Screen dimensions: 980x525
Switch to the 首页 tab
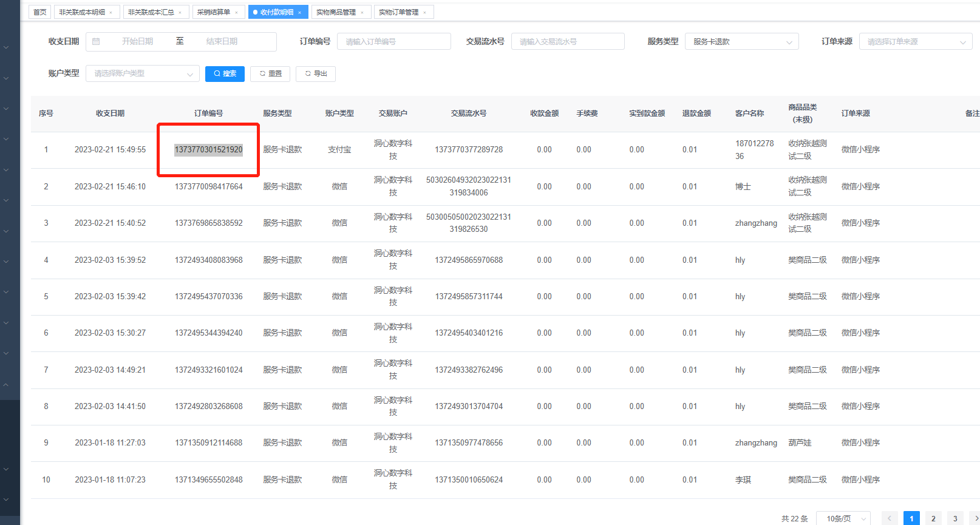(39, 12)
